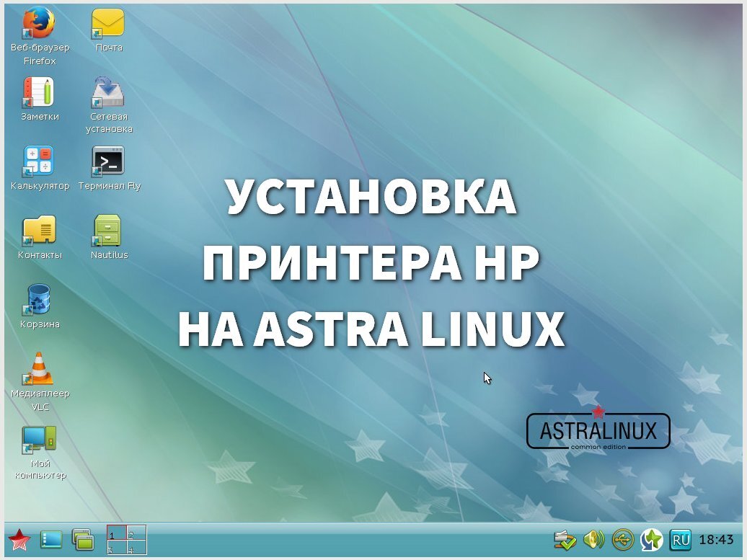Viewport: 747px width, 560px height.
Task: Open the volume speaker tray icon
Action: pos(594,540)
